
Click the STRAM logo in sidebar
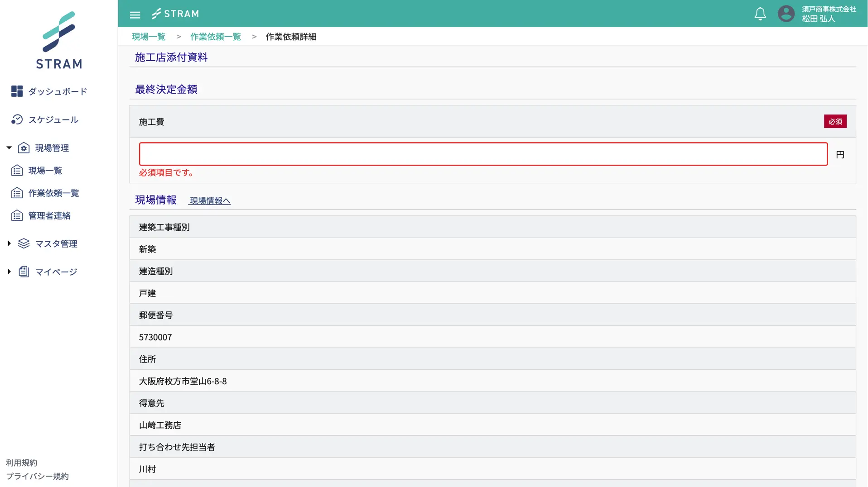tap(59, 41)
